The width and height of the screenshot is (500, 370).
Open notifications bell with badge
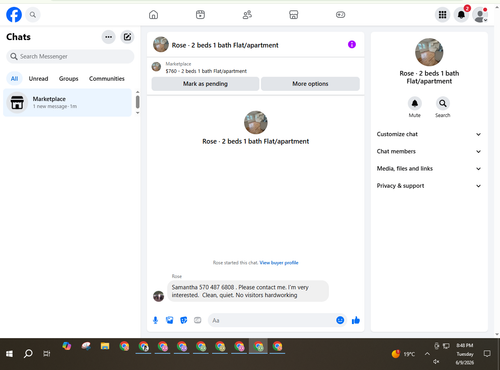pos(461,15)
